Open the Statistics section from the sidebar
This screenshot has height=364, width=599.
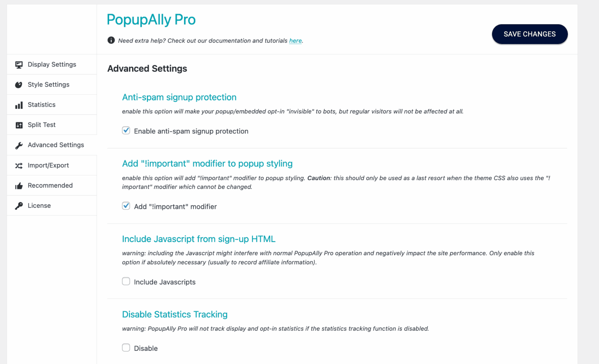point(42,104)
